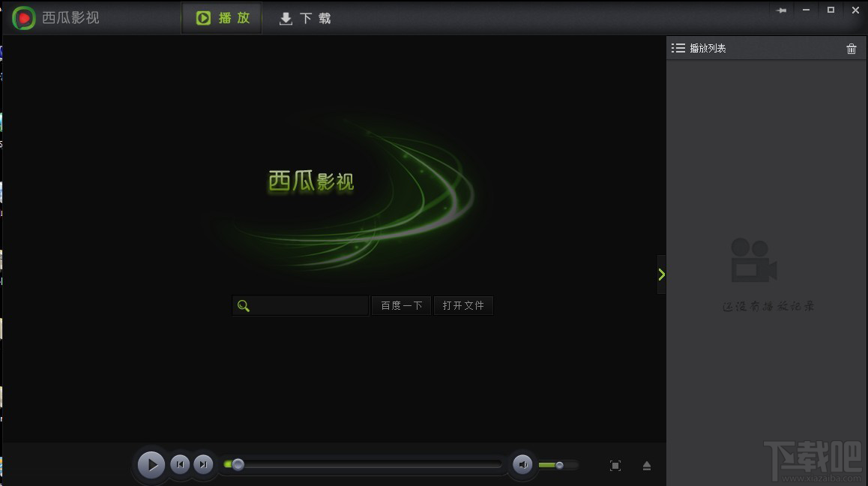Image resolution: width=868 pixels, height=486 pixels.
Task: Click the download arrow icon on 下载 tab
Action: click(286, 18)
